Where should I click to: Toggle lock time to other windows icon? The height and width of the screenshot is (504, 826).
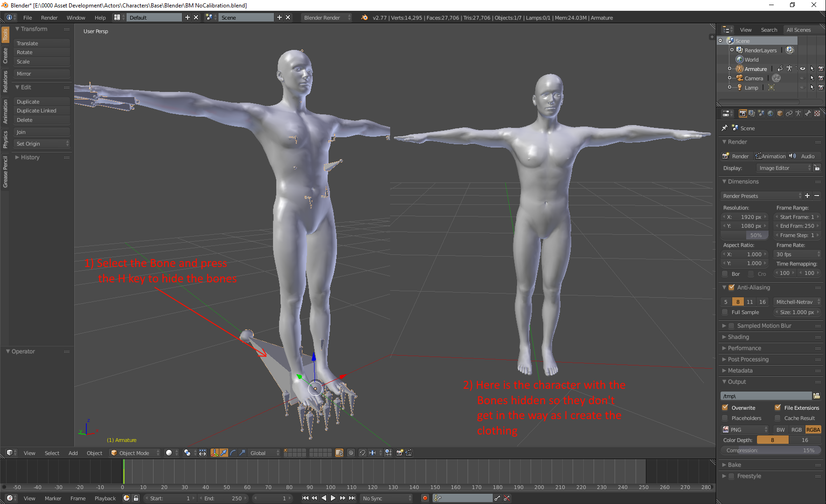136,498
